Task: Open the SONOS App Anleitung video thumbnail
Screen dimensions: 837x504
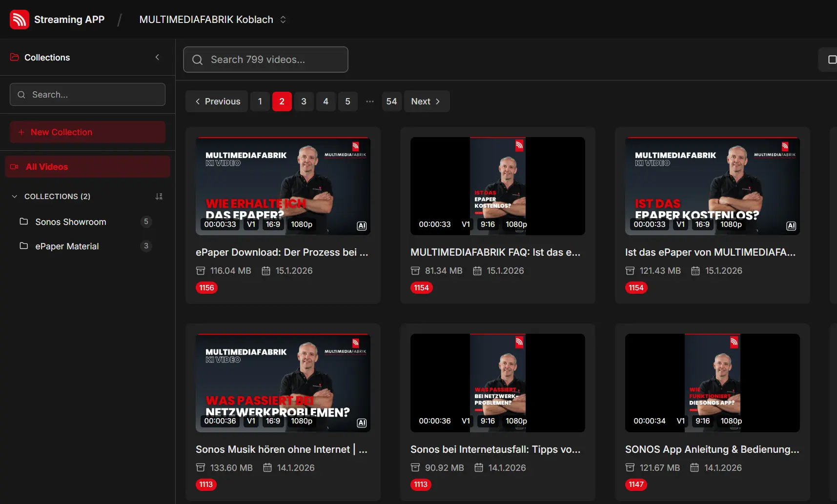Action: click(x=712, y=383)
